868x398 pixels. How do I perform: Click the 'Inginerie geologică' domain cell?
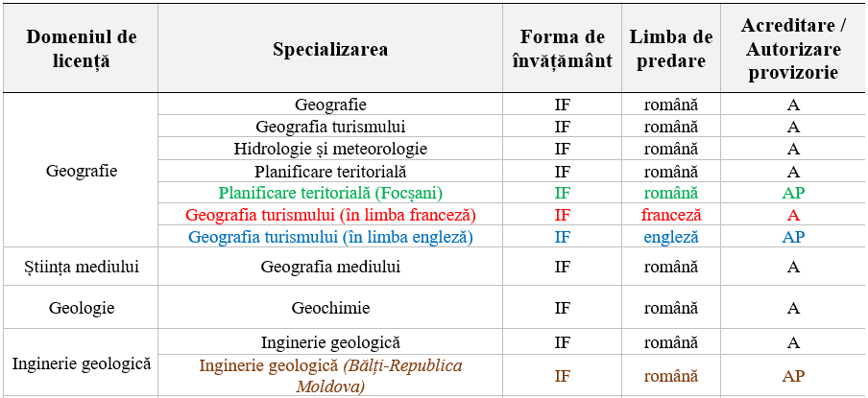[82, 364]
